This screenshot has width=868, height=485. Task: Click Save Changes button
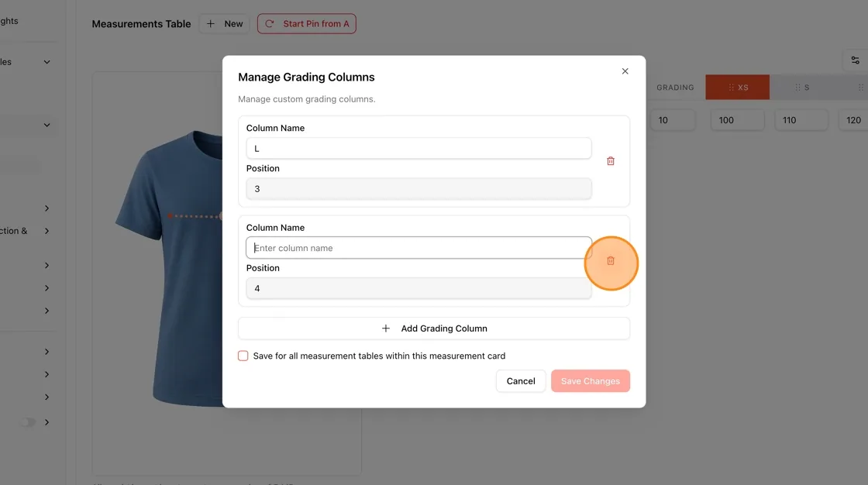[x=590, y=381]
